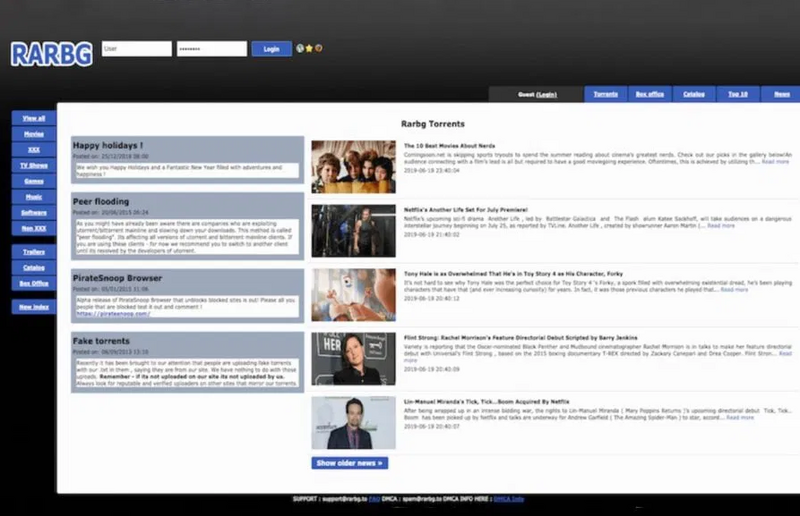800x516 pixels.
Task: Open thumbnail for Best Movies About Nerds
Action: pos(354,167)
